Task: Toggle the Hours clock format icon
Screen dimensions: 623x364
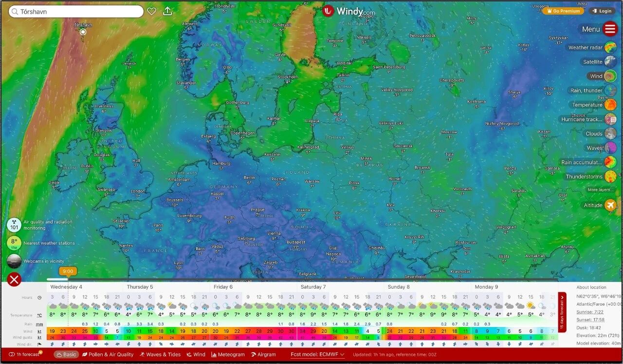Action: pos(39,297)
